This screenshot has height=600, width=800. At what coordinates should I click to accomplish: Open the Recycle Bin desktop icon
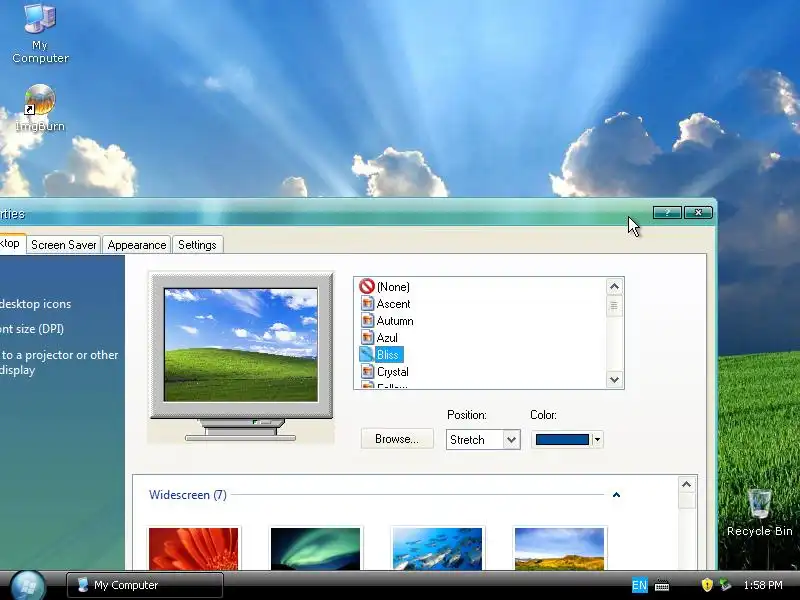point(759,513)
